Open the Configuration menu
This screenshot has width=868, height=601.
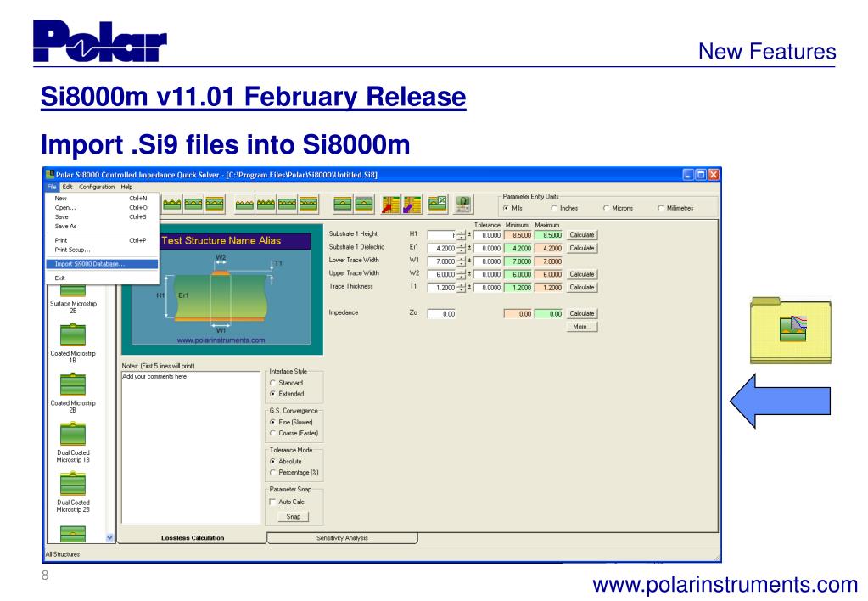coord(97,188)
